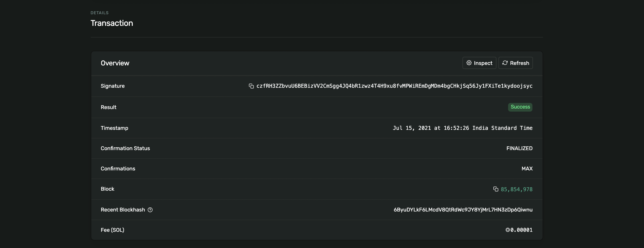Copy the transaction signature using the copy icon

pyautogui.click(x=251, y=86)
